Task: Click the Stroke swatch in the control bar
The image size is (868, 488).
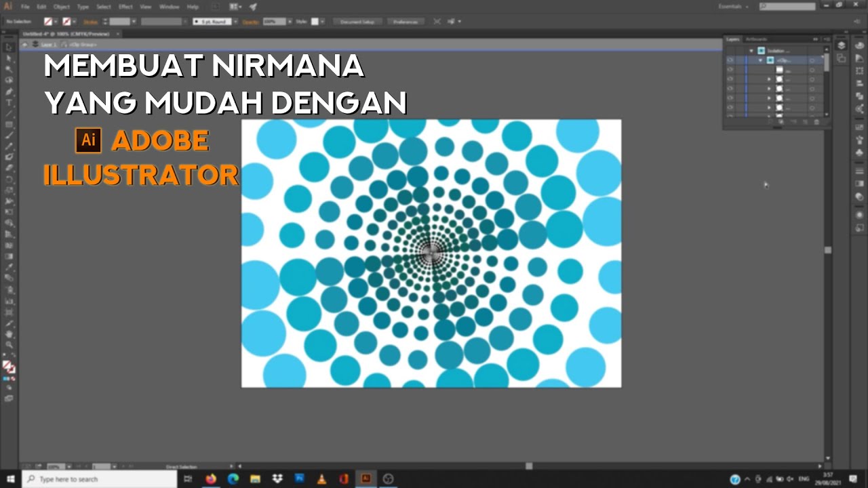Action: click(66, 22)
